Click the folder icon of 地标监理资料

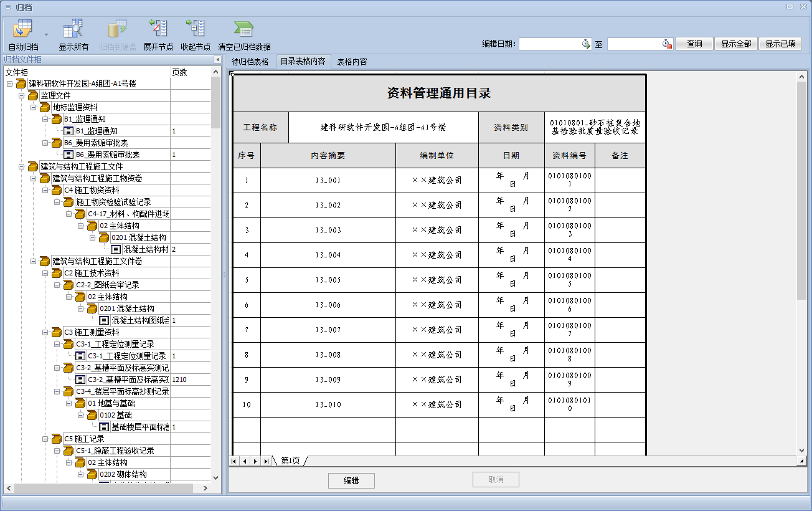click(45, 107)
